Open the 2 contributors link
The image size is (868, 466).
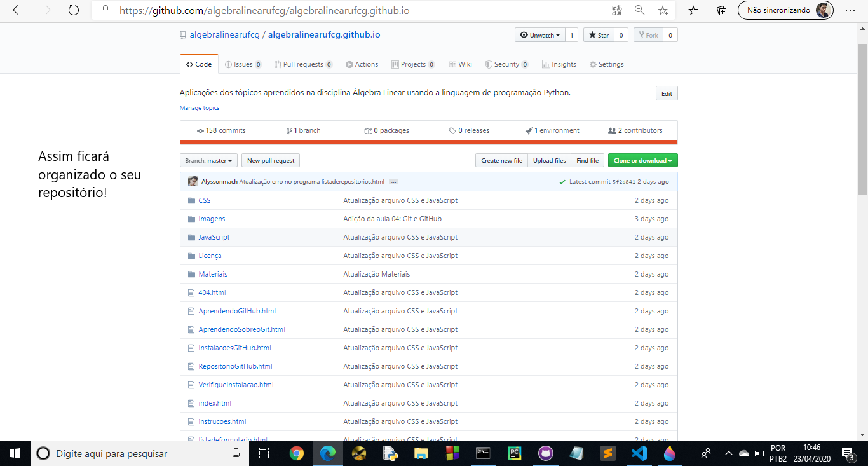(x=635, y=130)
